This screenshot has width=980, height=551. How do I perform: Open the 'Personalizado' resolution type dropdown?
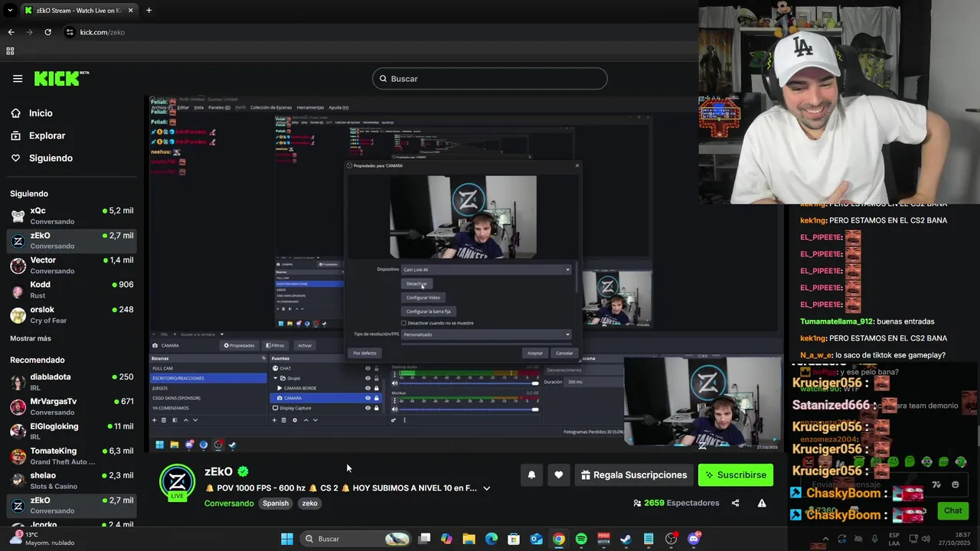point(487,334)
